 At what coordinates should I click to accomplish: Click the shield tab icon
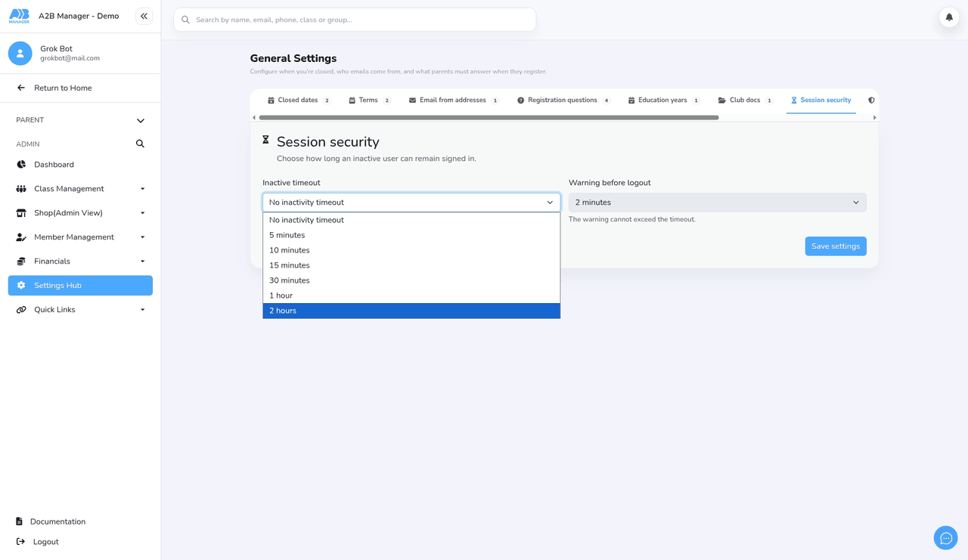pos(871,100)
